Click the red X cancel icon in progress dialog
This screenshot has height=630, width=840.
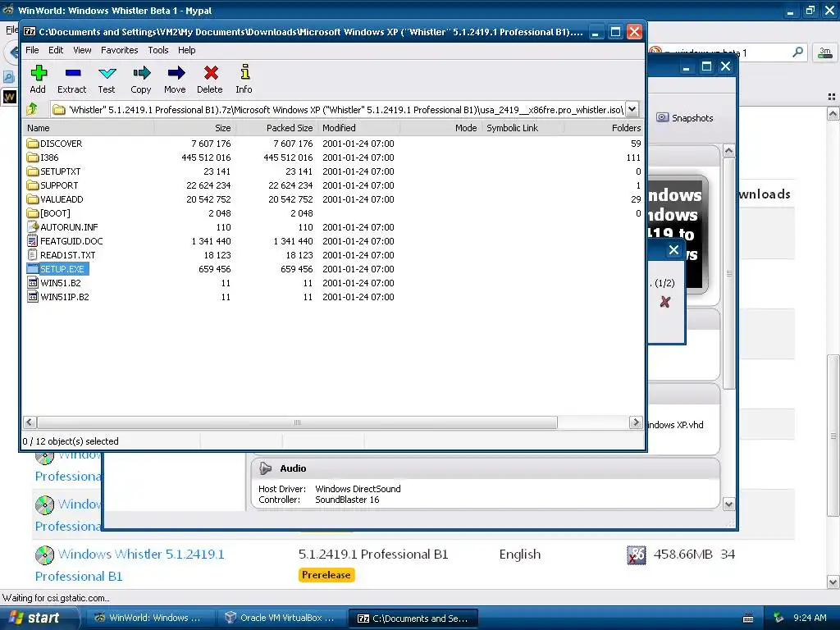664,302
